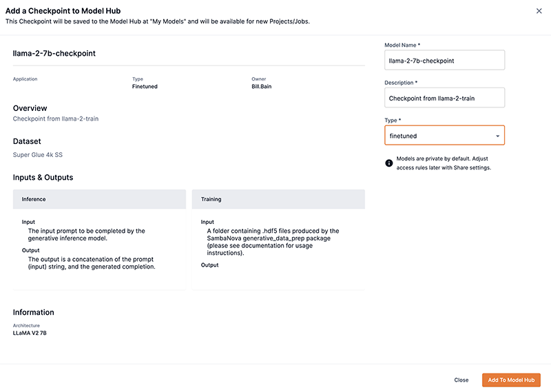Click the Type dropdown arrow
Image resolution: width=551 pixels, height=392 pixels.
pos(497,136)
